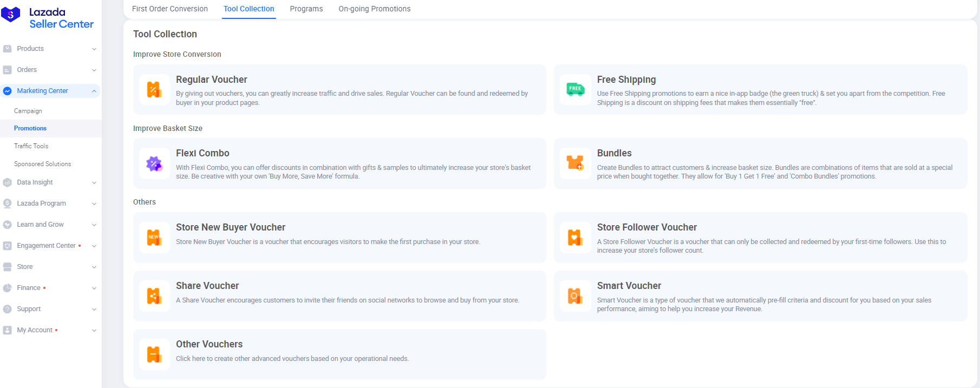Screen dimensions: 980x388
Task: Expand the Data Insight menu
Action: click(50, 182)
